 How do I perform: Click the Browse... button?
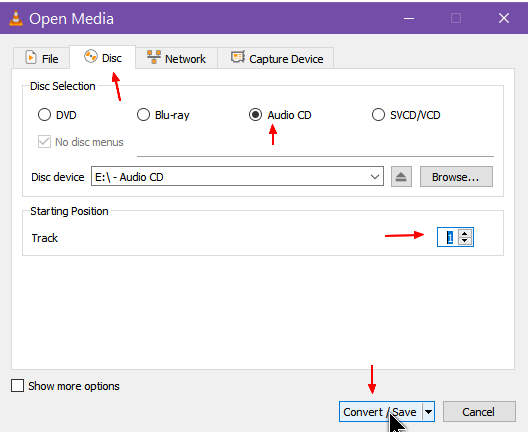point(456,176)
